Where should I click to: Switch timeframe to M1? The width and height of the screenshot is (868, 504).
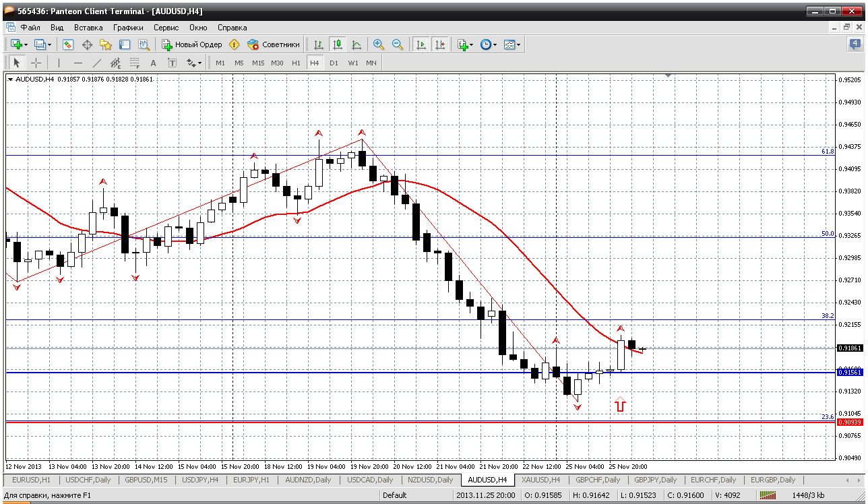[x=220, y=63]
